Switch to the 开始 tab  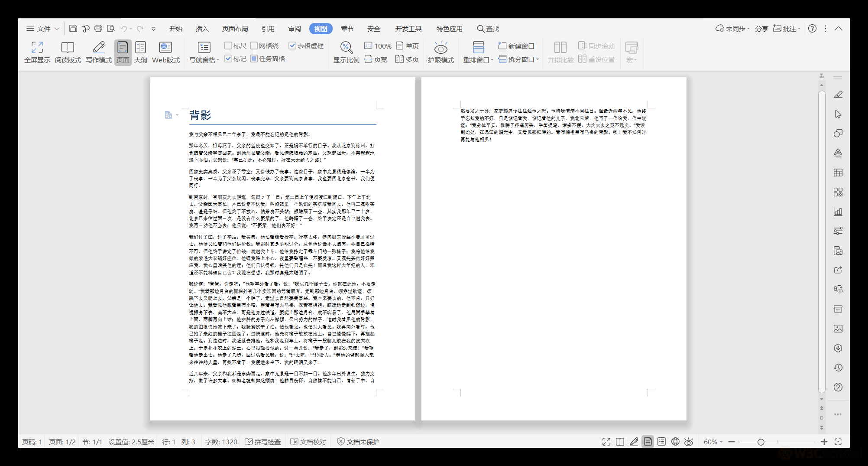tap(176, 29)
